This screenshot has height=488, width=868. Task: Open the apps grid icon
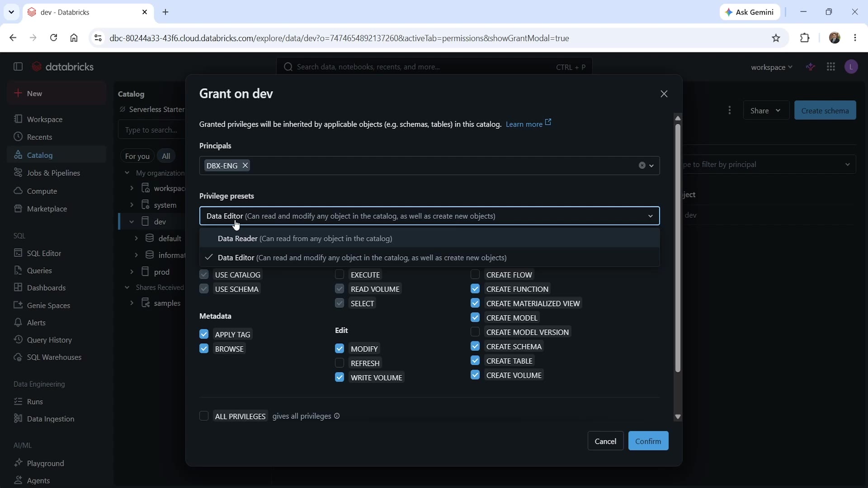831,67
